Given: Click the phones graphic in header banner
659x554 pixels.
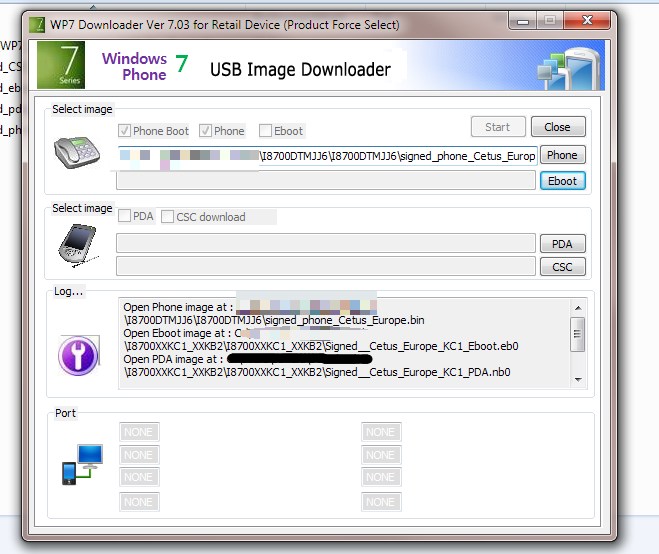Looking at the screenshot, I should [x=570, y=69].
